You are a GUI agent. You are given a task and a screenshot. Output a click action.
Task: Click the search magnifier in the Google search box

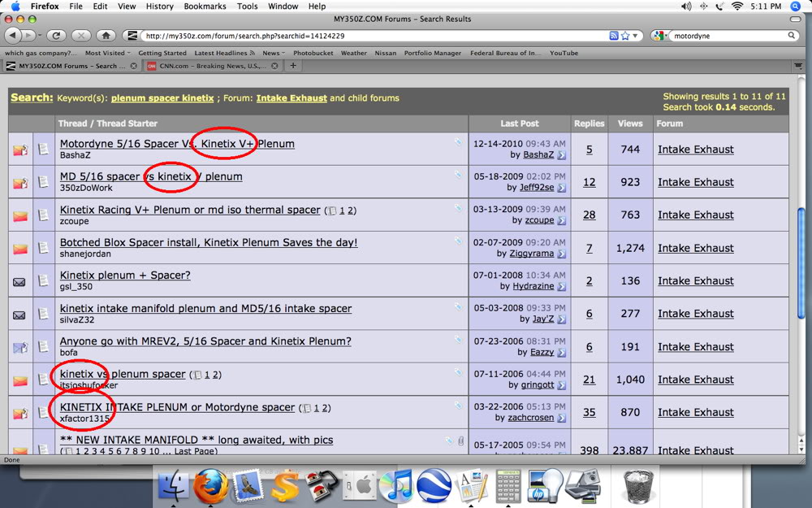pyautogui.click(x=791, y=36)
